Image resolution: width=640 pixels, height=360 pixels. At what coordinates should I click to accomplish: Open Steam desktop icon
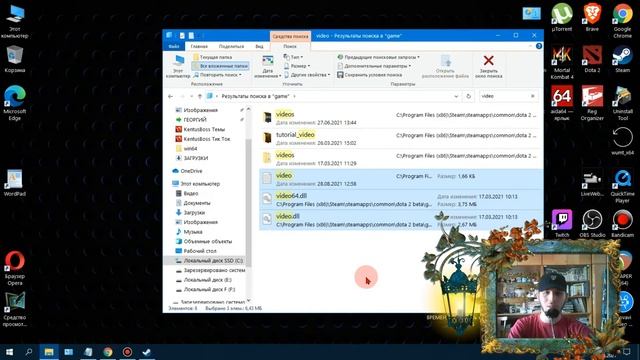coord(622,59)
